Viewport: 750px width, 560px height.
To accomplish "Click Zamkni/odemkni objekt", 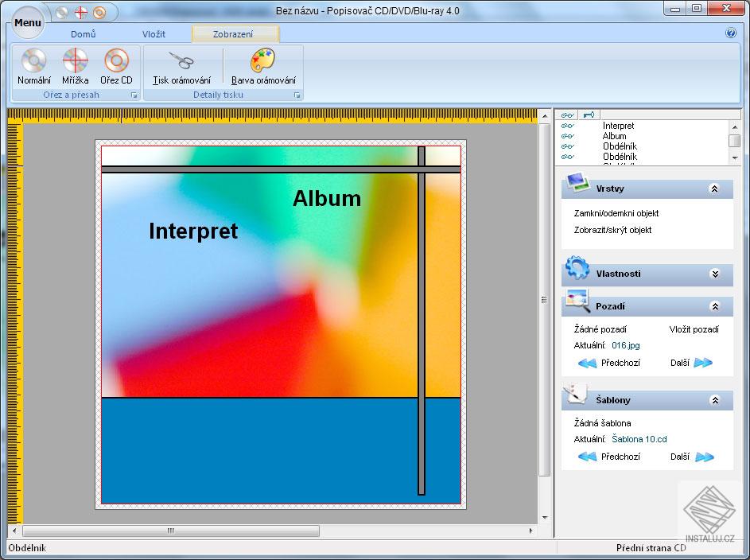I will 616,213.
